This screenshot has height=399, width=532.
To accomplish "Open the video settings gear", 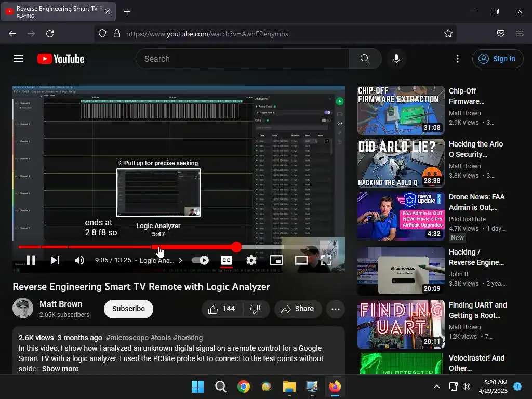I will click(251, 260).
